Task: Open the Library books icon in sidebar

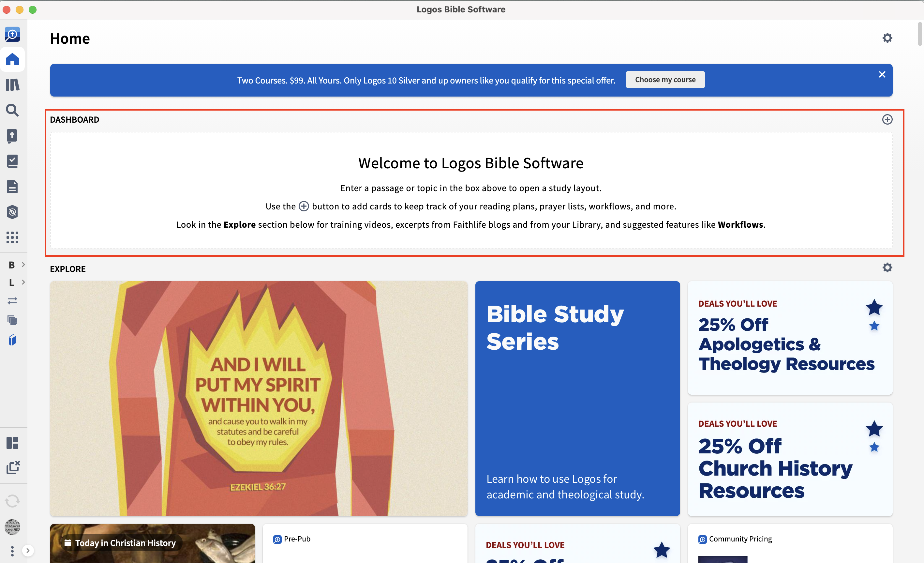Action: [x=12, y=85]
